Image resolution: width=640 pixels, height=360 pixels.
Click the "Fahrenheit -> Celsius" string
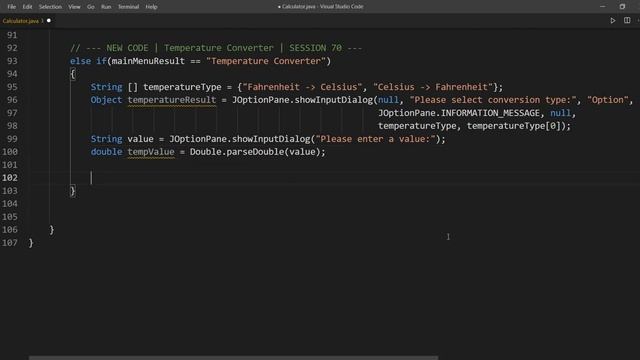coord(302,87)
